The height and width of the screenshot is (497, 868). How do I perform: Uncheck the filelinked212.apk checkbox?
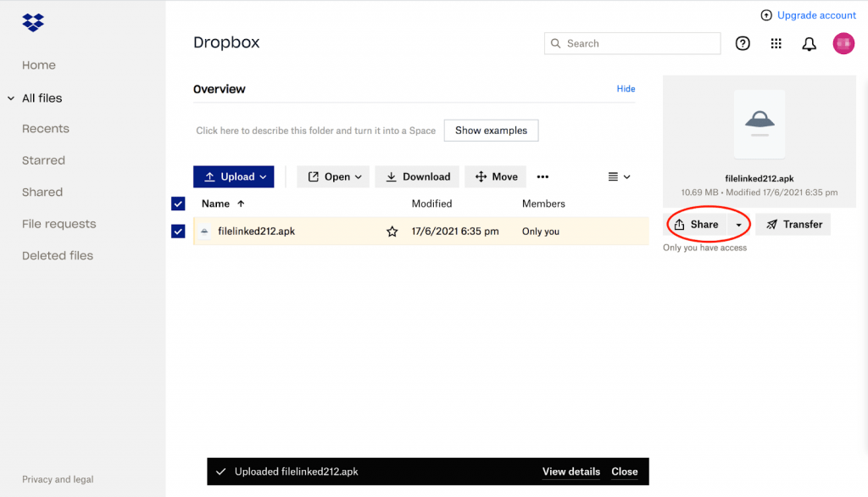click(x=178, y=231)
